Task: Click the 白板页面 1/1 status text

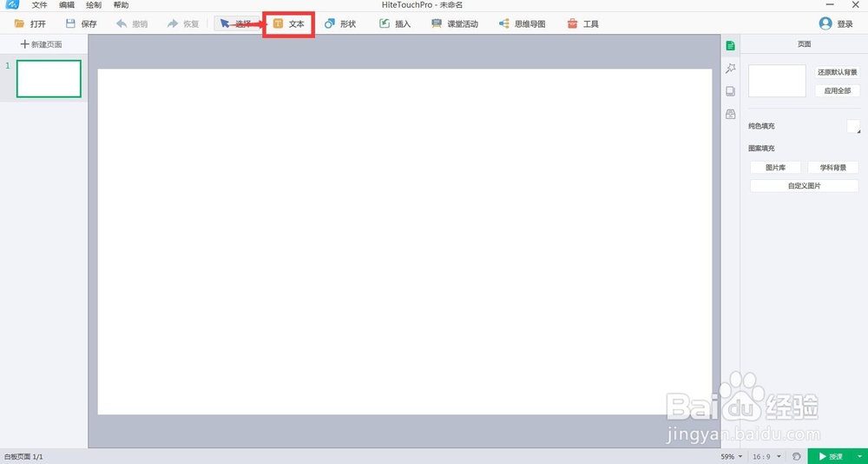Action: pos(23,457)
